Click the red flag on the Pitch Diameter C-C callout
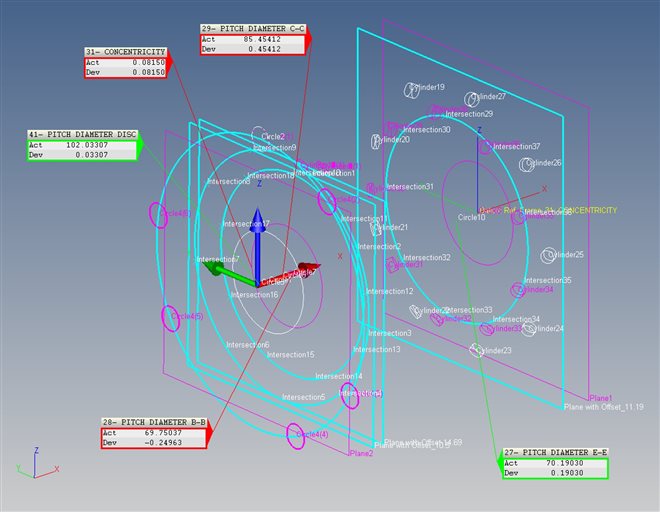 pos(309,37)
